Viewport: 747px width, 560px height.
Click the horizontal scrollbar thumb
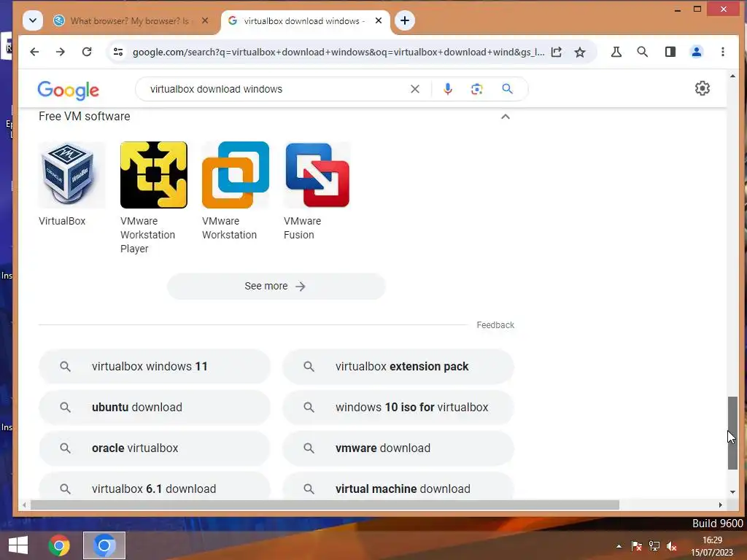pos(325,505)
